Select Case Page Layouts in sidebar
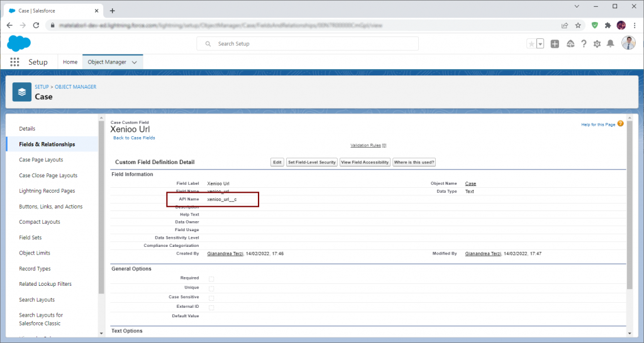The image size is (644, 343). coord(41,160)
